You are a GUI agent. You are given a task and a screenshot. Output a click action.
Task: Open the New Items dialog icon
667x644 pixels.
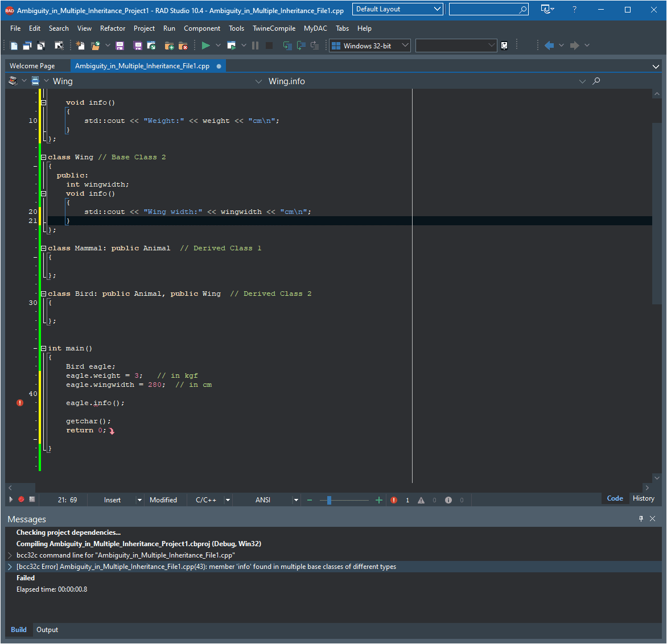point(79,46)
